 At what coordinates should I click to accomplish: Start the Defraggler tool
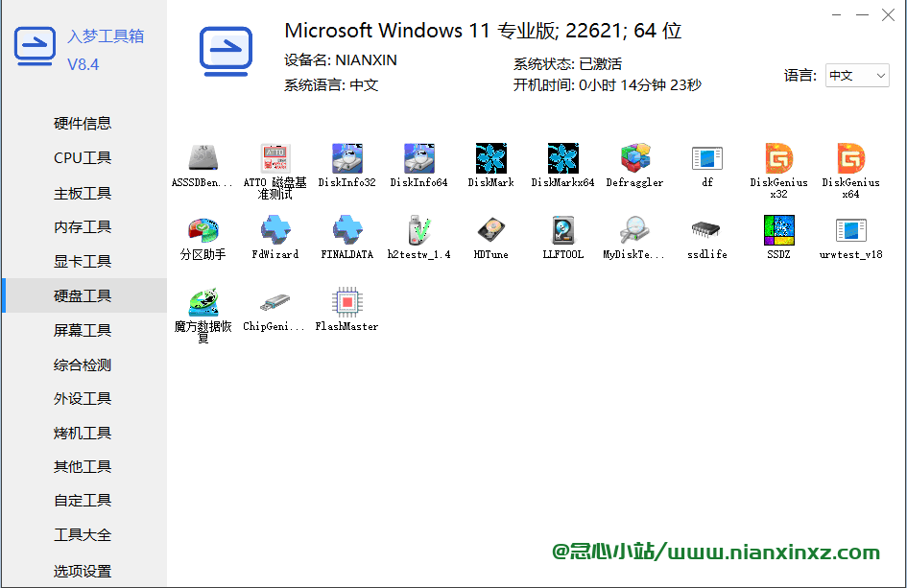[635, 158]
